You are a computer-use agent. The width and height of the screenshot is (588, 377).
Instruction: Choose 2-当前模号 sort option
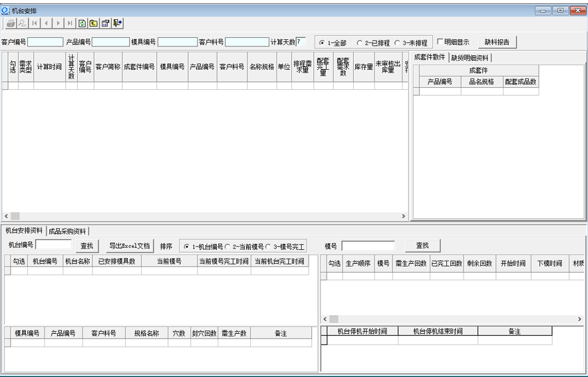click(228, 246)
